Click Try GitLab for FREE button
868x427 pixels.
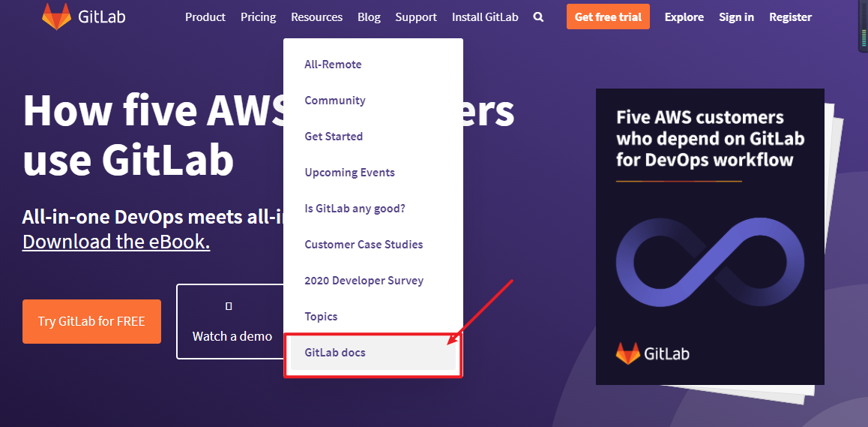[92, 322]
